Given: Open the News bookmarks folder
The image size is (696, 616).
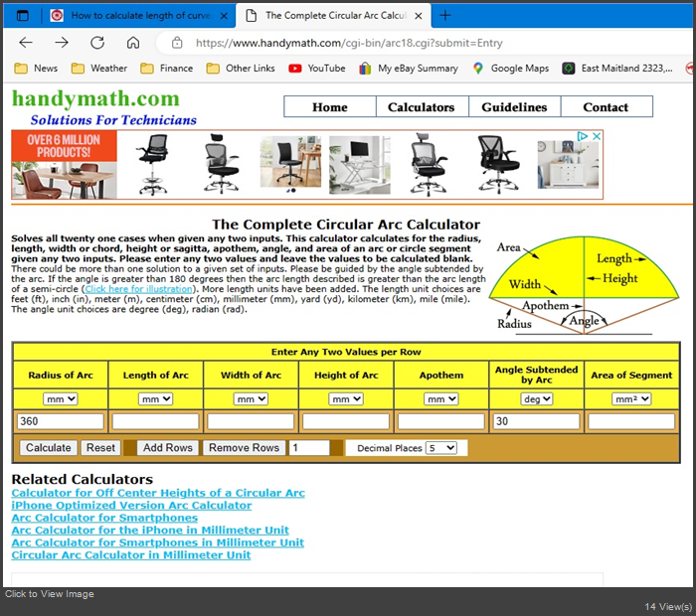Looking at the screenshot, I should tap(36, 69).
